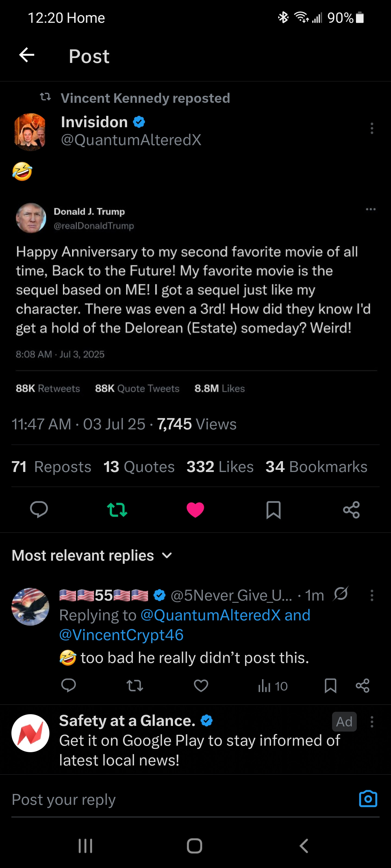Screen dimensions: 391x868
Task: Open the Safety at a Glance ad menu
Action: 372,722
